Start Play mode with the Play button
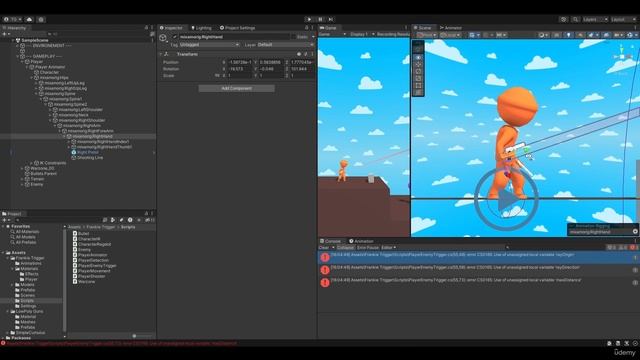The image size is (640, 360). click(x=309, y=19)
